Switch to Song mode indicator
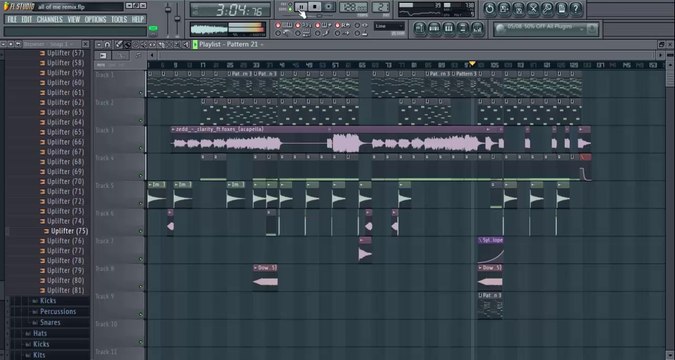 (290, 9)
